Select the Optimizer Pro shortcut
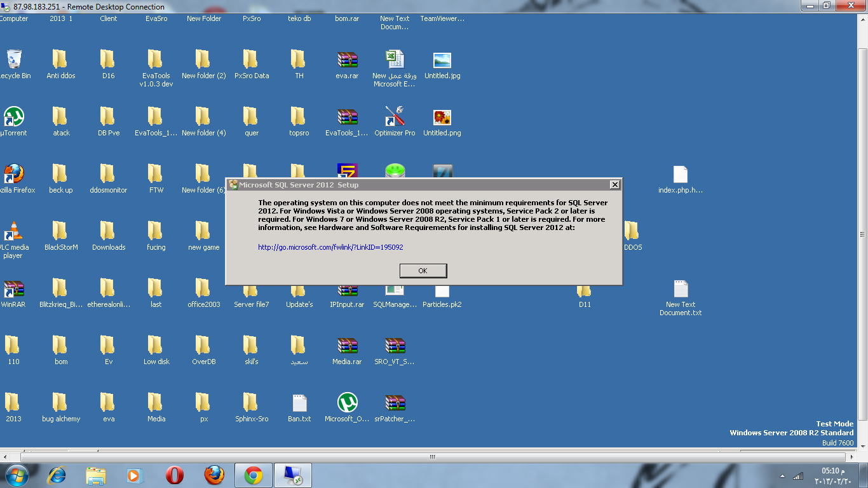The height and width of the screenshot is (488, 868). (395, 122)
